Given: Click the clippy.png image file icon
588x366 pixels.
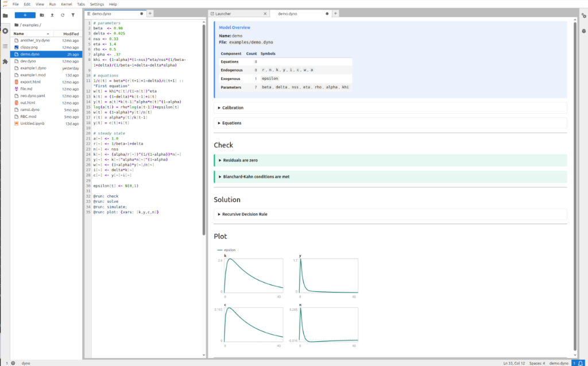Looking at the screenshot, I should 17,47.
